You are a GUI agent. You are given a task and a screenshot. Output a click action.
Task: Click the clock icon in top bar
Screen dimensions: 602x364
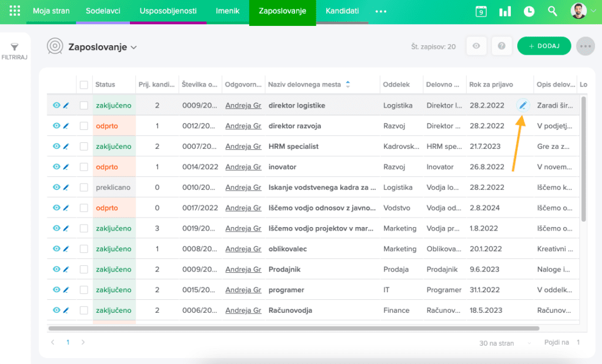(x=529, y=11)
